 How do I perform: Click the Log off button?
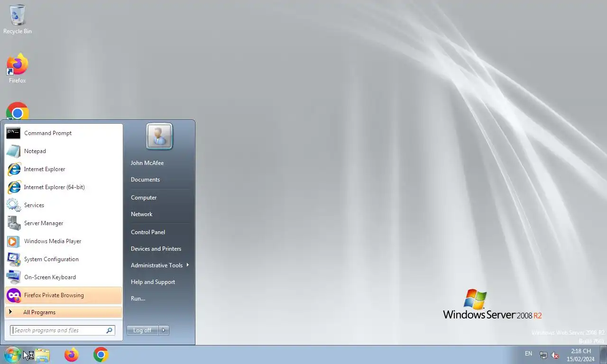pyautogui.click(x=142, y=330)
